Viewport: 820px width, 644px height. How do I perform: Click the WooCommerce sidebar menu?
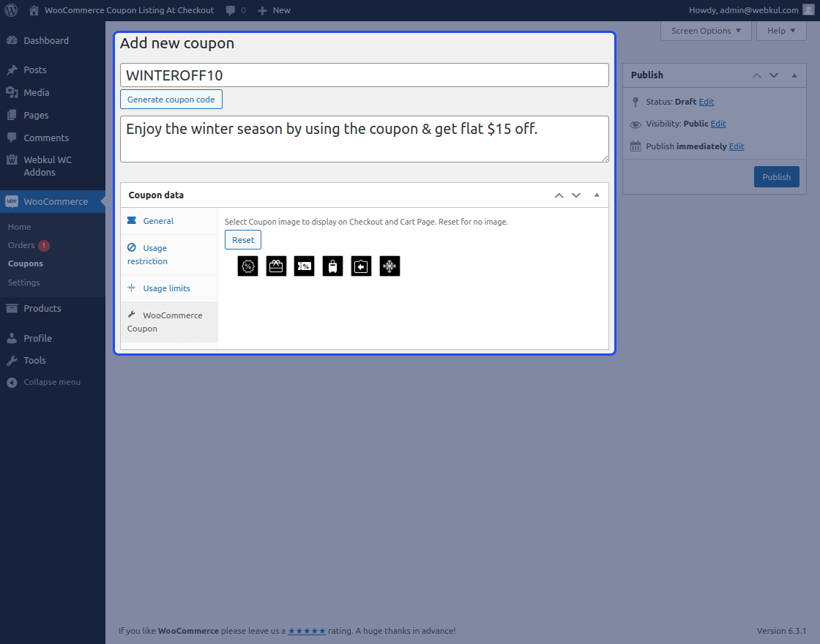(x=52, y=201)
